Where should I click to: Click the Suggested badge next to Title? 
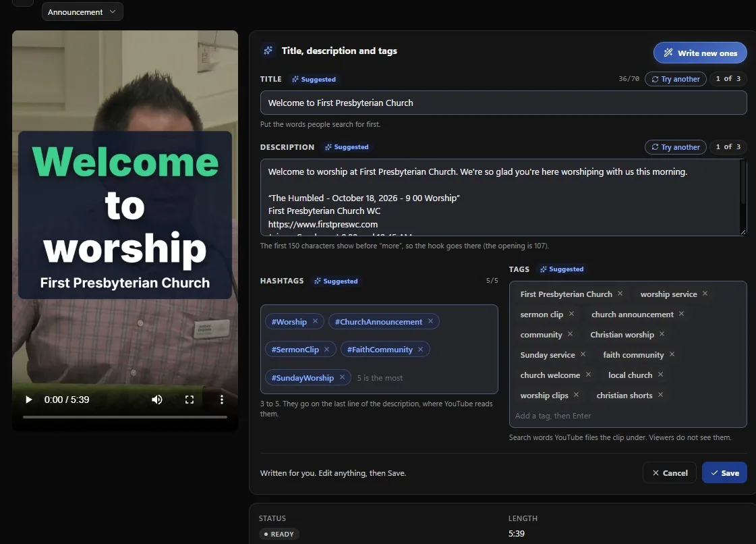click(314, 79)
